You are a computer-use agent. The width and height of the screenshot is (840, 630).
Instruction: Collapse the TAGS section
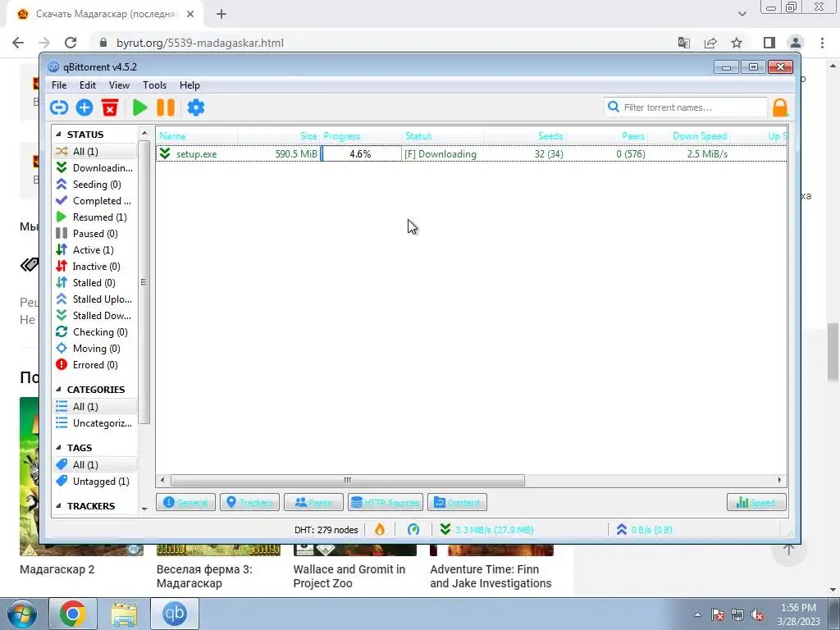point(58,448)
